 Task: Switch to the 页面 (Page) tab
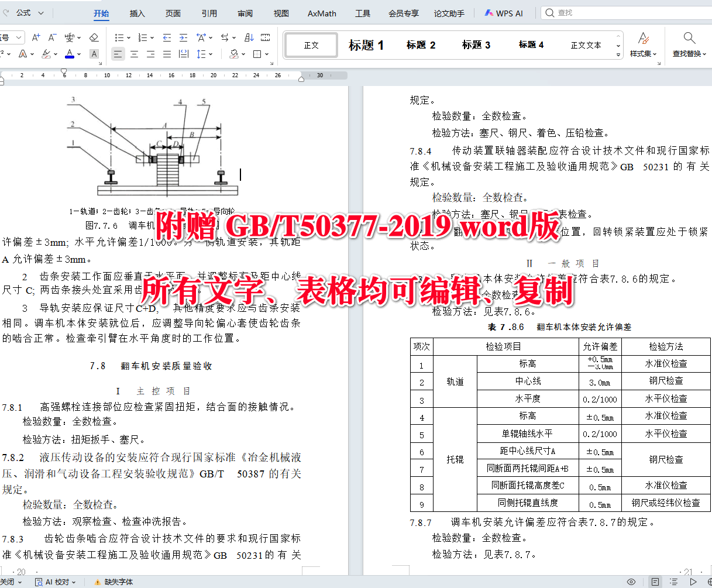pyautogui.click(x=173, y=13)
